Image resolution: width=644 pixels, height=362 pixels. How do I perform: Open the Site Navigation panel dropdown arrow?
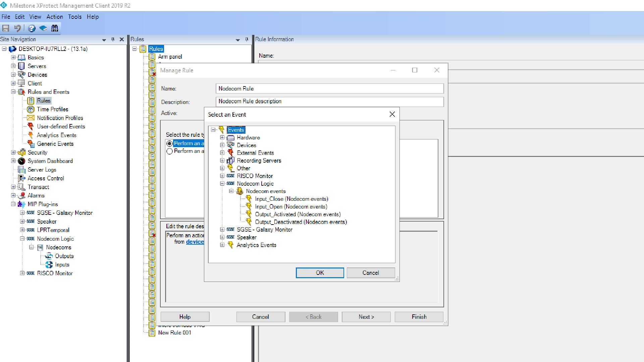coord(104,40)
